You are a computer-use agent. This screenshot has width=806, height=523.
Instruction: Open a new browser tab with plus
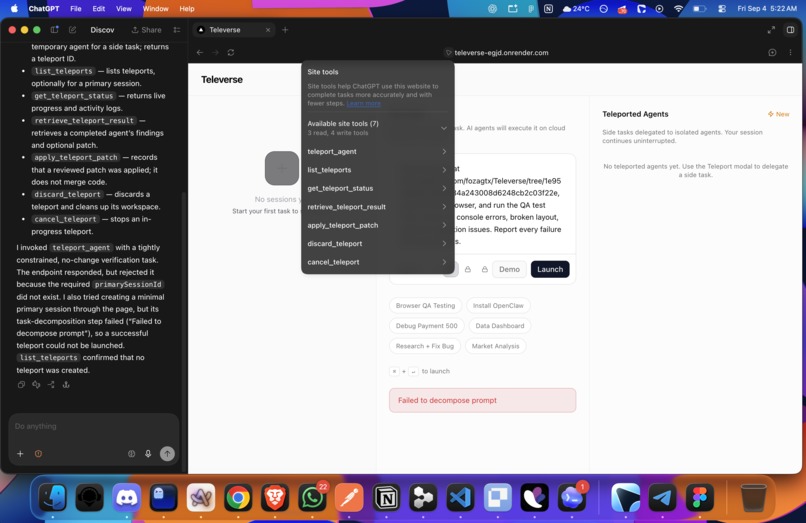(x=285, y=30)
